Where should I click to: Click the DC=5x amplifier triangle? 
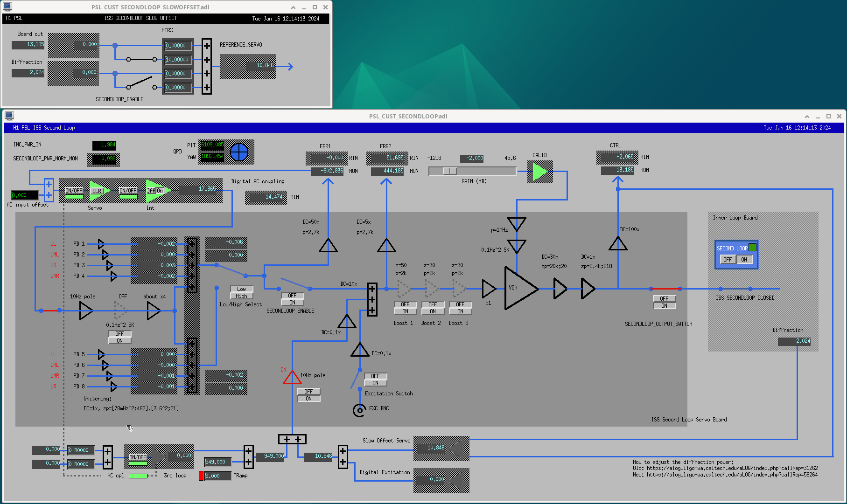386,245
